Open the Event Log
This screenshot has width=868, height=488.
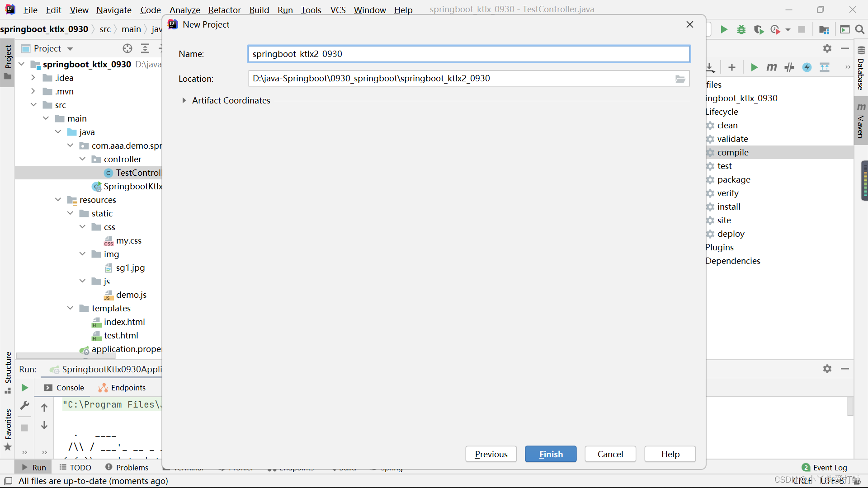(824, 467)
